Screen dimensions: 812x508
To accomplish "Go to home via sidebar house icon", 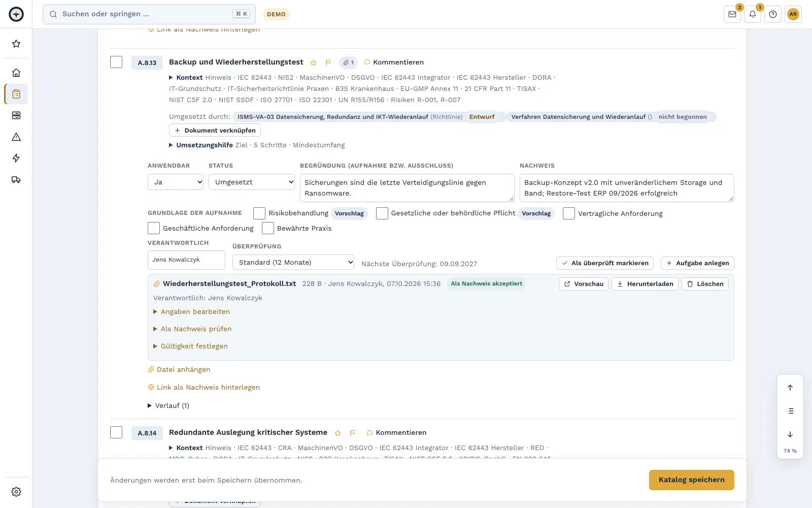I will tap(16, 73).
